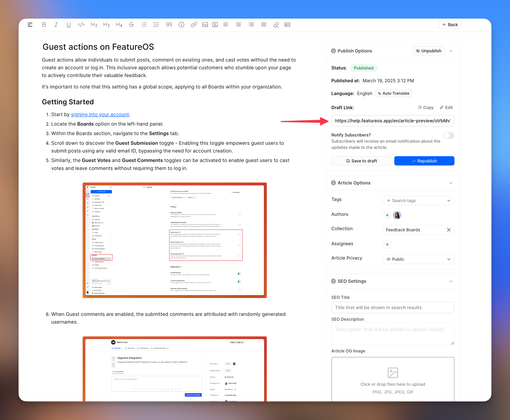
Task: Open Feedback Boards collection field
Action: (x=419, y=230)
